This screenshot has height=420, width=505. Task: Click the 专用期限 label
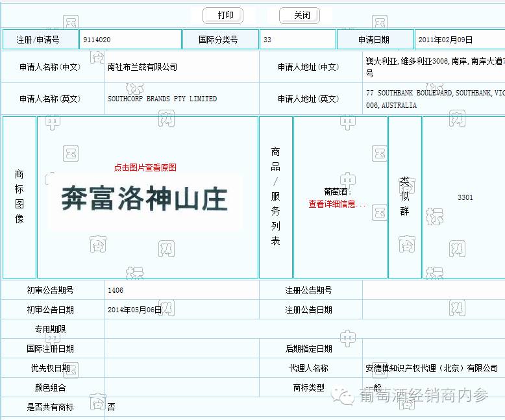point(50,329)
